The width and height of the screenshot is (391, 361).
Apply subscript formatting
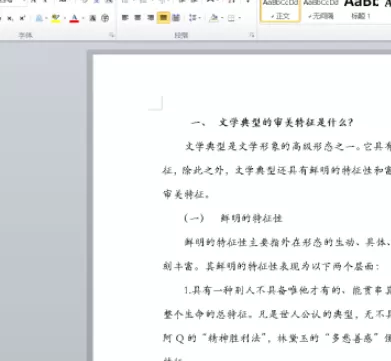tap(10, 18)
